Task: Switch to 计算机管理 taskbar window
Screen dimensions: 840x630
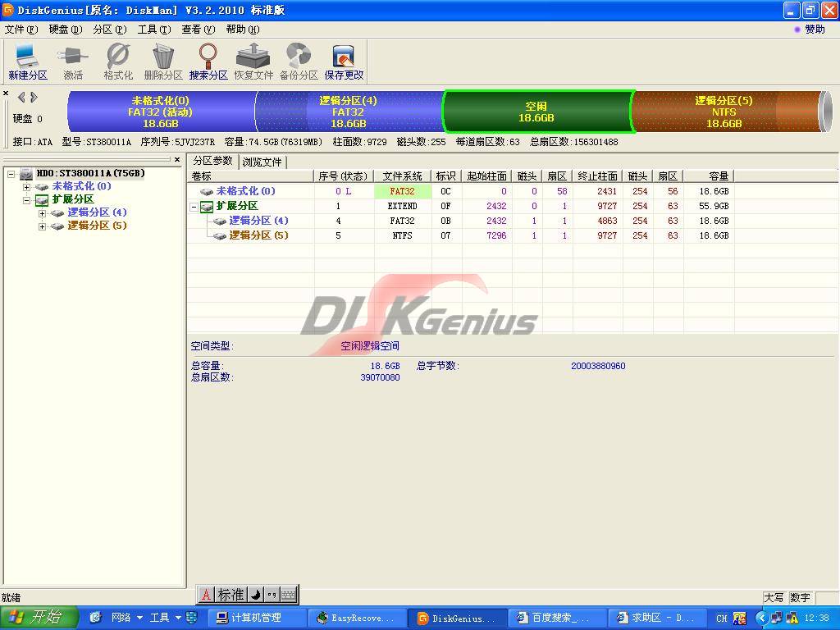Action: point(257,618)
